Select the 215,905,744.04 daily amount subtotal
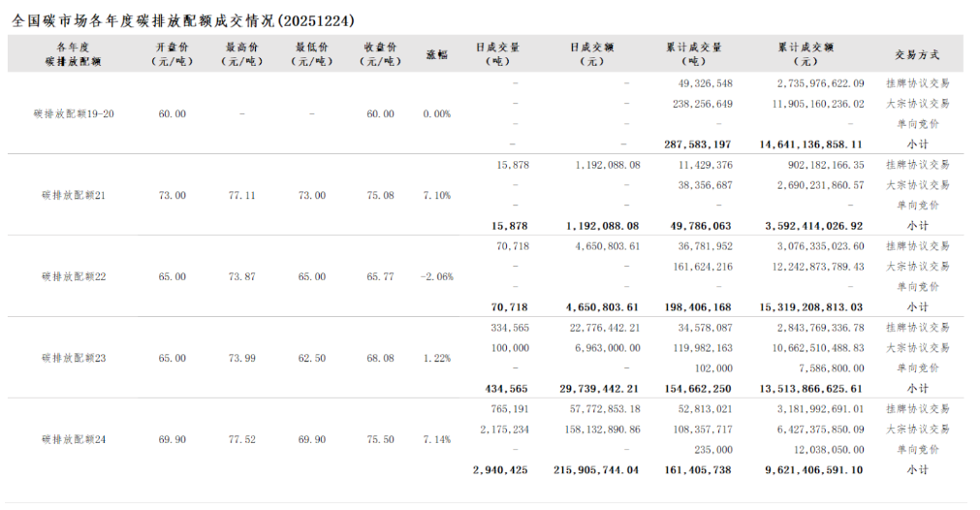 596,470
